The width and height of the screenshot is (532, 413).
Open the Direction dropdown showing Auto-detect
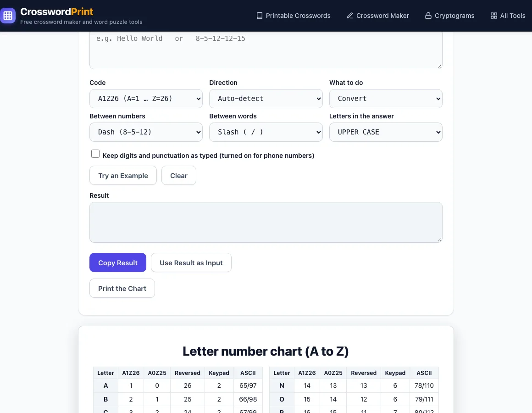pyautogui.click(x=266, y=99)
